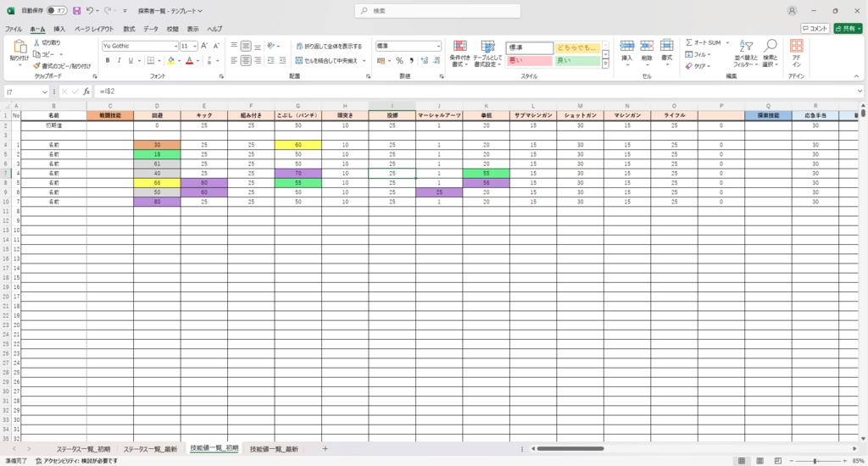This screenshot has height=466, width=868.
Task: Save the workbook using the floppy disk icon
Action: click(x=76, y=10)
